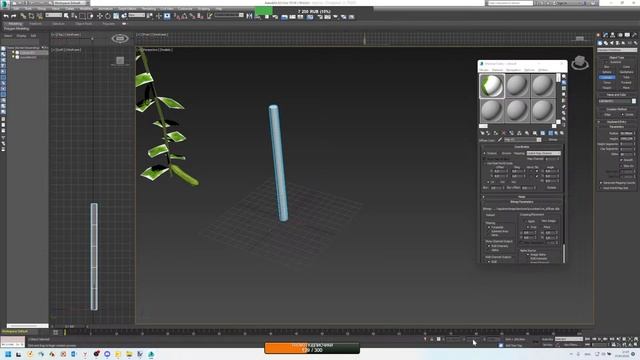Click the Height value field
Screen dimensions: 640x360
(627, 139)
